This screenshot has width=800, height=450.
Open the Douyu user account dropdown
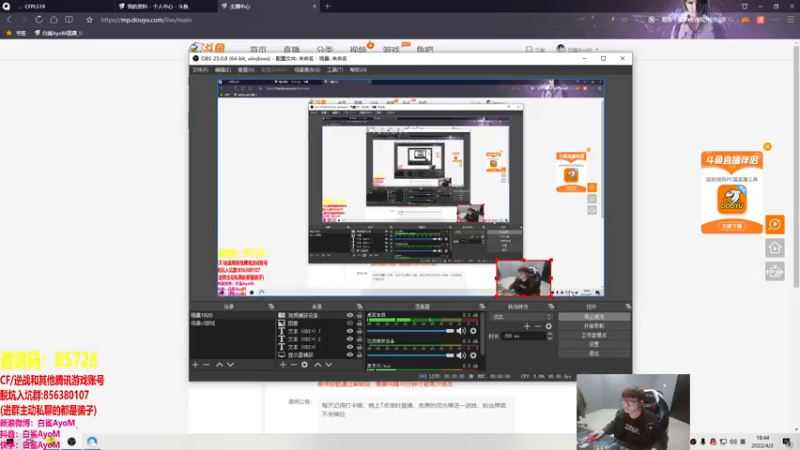(578, 49)
